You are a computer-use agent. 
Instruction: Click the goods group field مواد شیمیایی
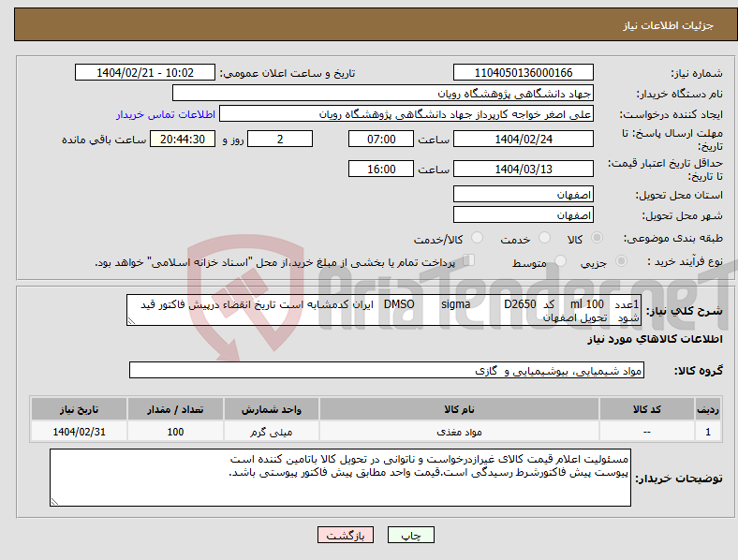(x=387, y=370)
